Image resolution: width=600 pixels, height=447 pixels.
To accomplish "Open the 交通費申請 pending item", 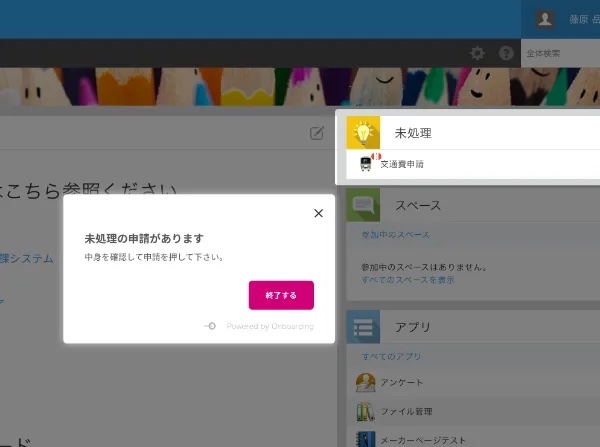I will pos(402,163).
